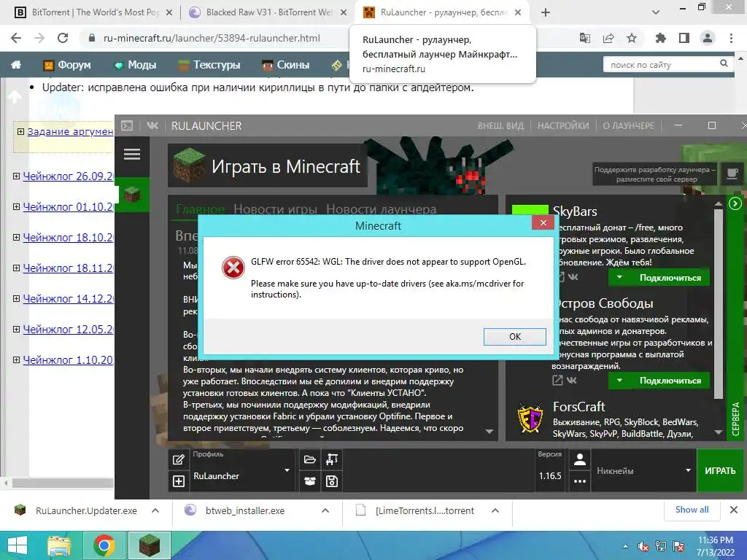Open SkyBars VK group icon

coord(573,276)
